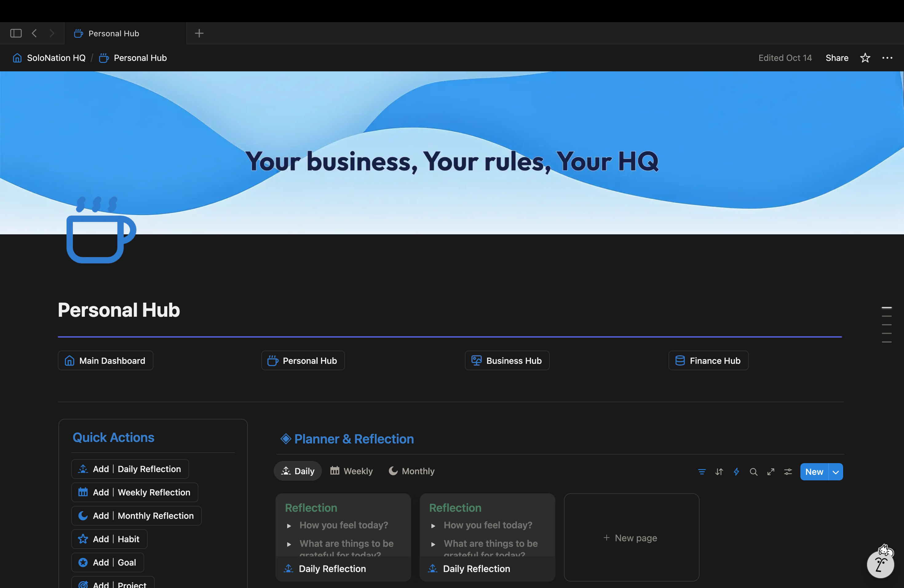Click the filter icon in database toolbar
Viewport: 904px width, 588px height.
pos(702,472)
